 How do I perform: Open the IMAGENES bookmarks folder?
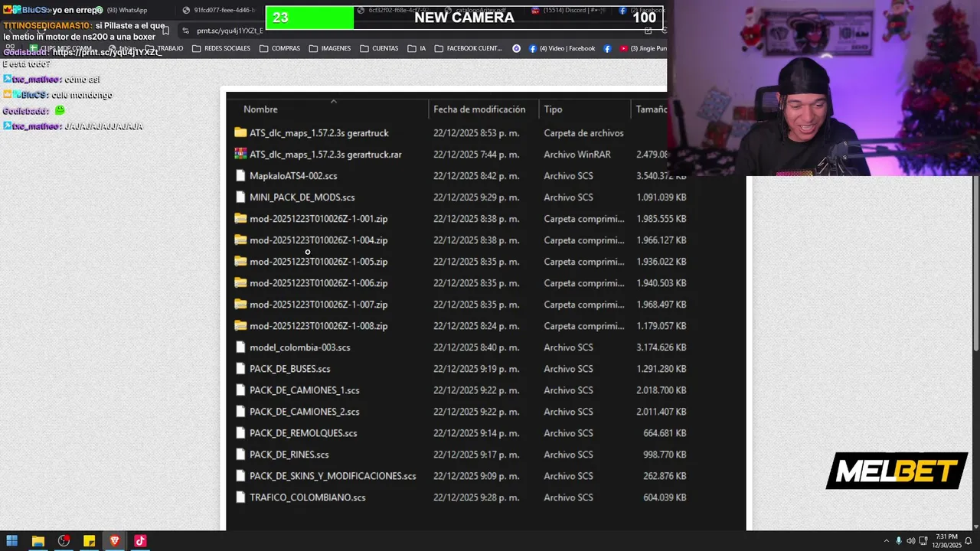click(329, 48)
